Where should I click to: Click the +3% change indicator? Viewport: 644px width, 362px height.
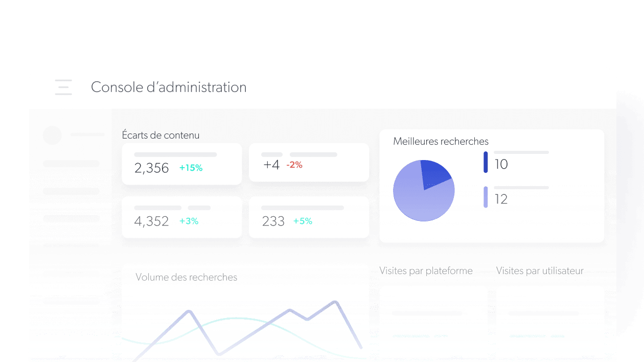coord(189,221)
